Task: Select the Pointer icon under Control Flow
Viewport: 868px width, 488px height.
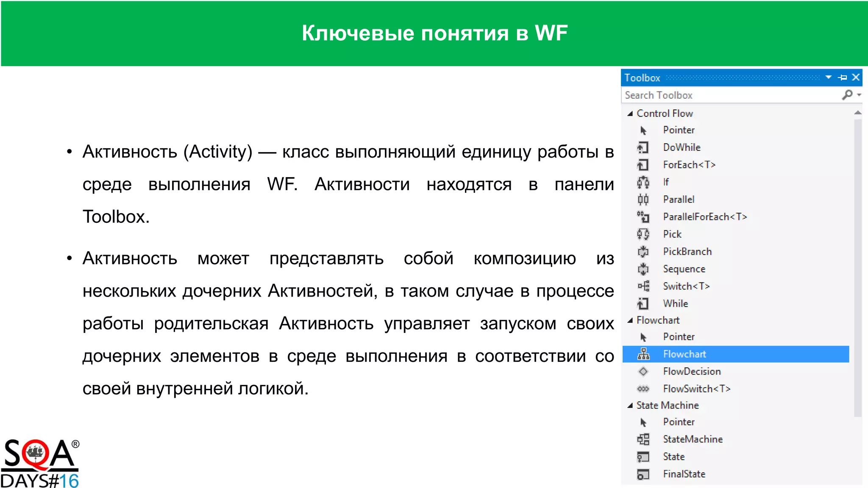Action: coord(643,130)
